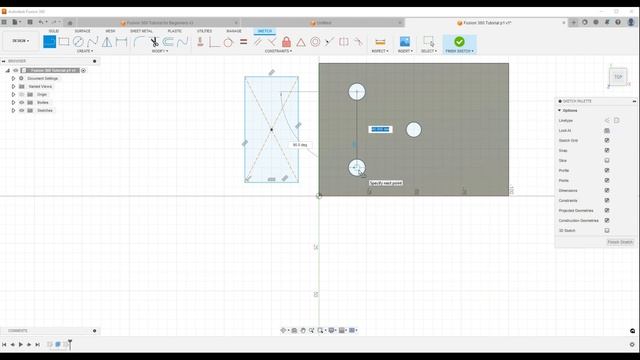Hide the Bodies folder via eye icon
The width and height of the screenshot is (640, 360).
[22, 102]
